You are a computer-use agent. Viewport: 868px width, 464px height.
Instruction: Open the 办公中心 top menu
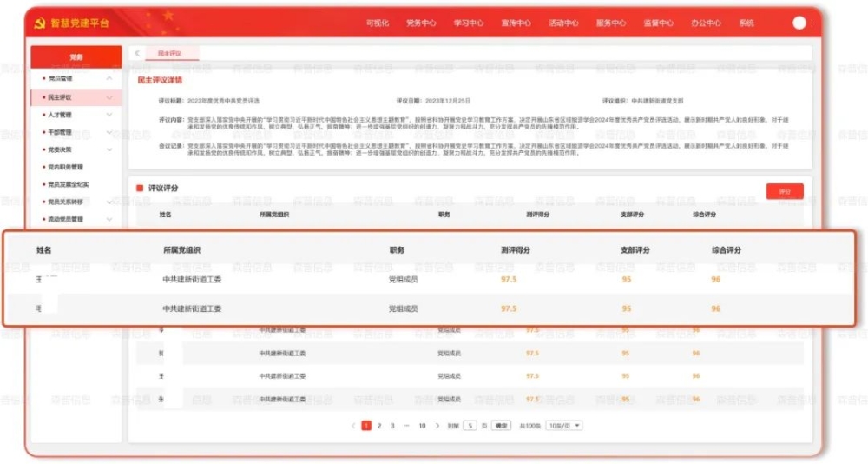(x=706, y=23)
